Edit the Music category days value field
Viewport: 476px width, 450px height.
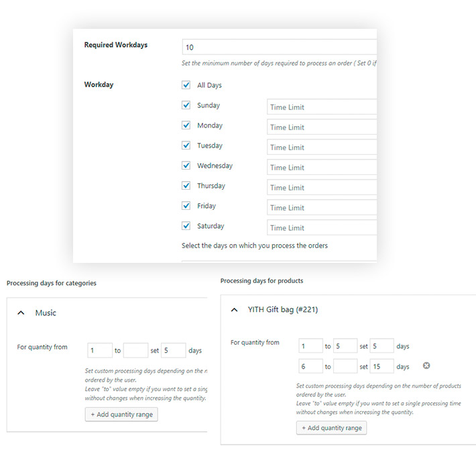tap(173, 350)
